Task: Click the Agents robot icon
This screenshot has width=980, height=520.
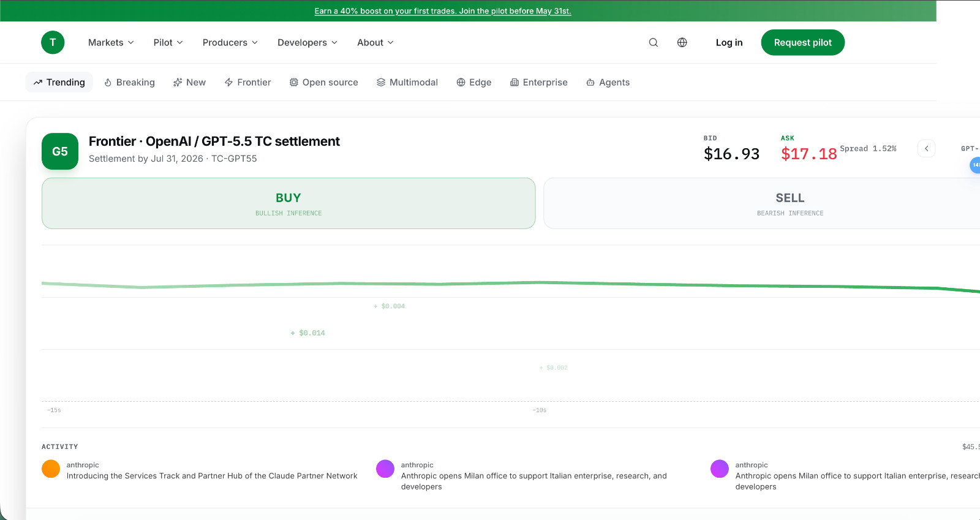Action: [x=590, y=82]
